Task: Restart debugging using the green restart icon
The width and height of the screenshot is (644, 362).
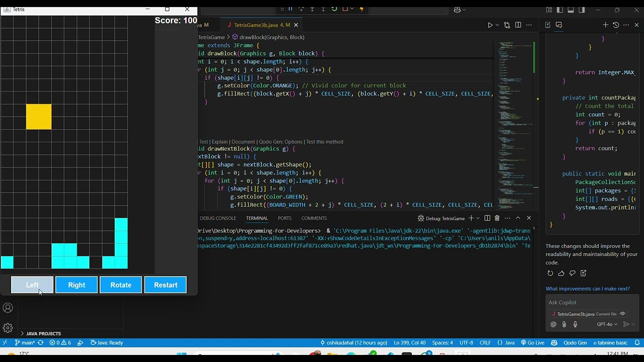Action: [334, 9]
